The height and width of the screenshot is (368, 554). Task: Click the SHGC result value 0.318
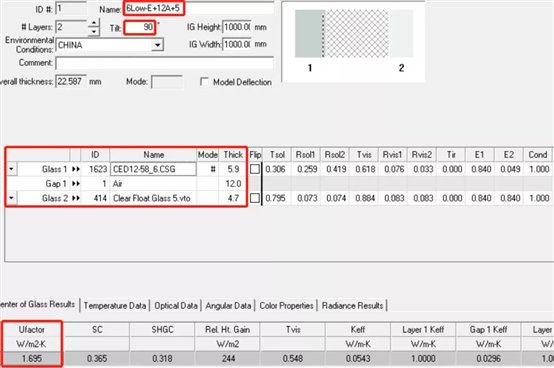tap(162, 358)
